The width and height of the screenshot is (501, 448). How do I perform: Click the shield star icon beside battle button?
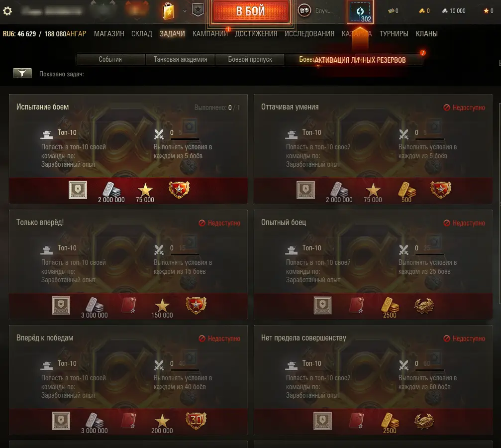pos(198,10)
